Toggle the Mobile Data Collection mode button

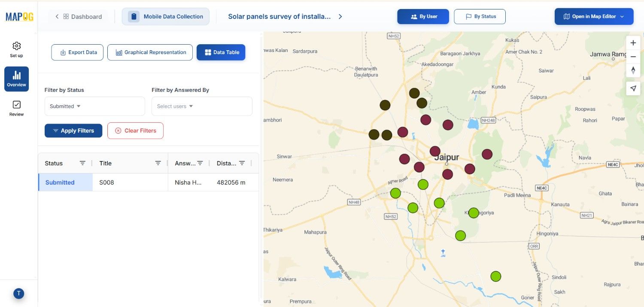[x=165, y=16]
